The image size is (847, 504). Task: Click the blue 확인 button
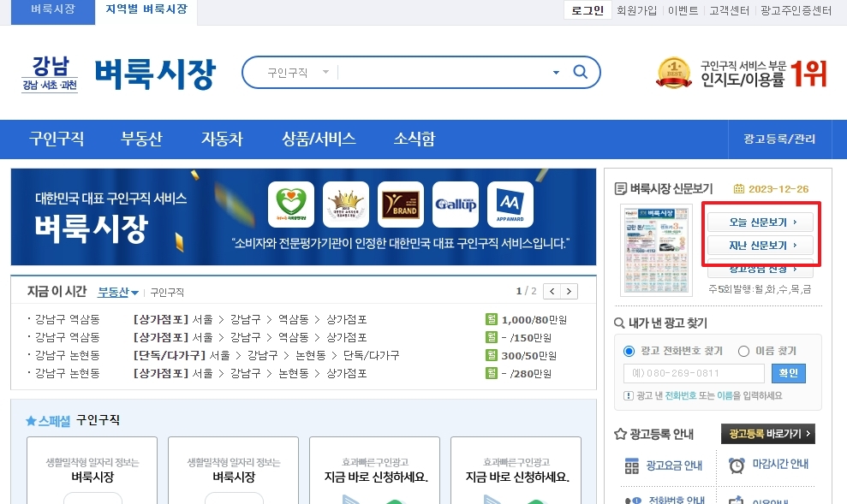tap(789, 373)
